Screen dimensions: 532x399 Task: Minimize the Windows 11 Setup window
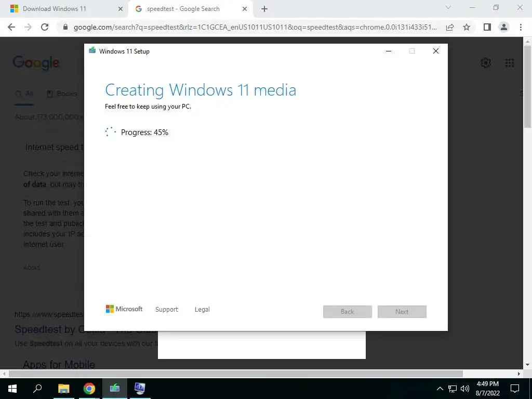click(389, 51)
